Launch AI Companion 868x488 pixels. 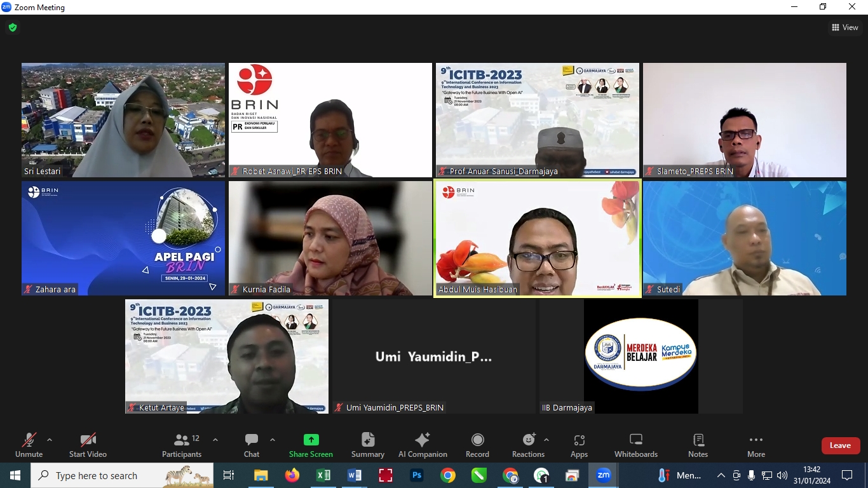click(x=423, y=445)
